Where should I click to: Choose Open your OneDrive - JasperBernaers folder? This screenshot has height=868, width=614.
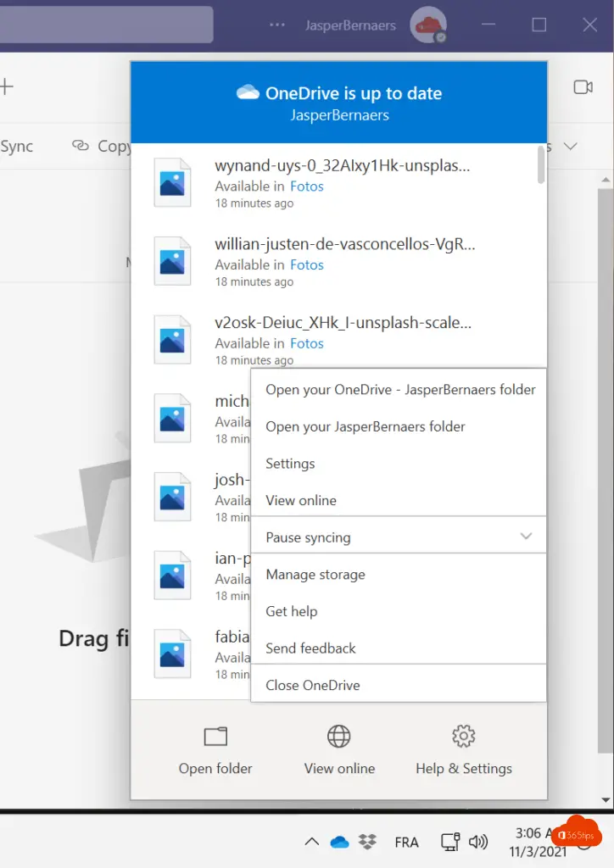399,389
